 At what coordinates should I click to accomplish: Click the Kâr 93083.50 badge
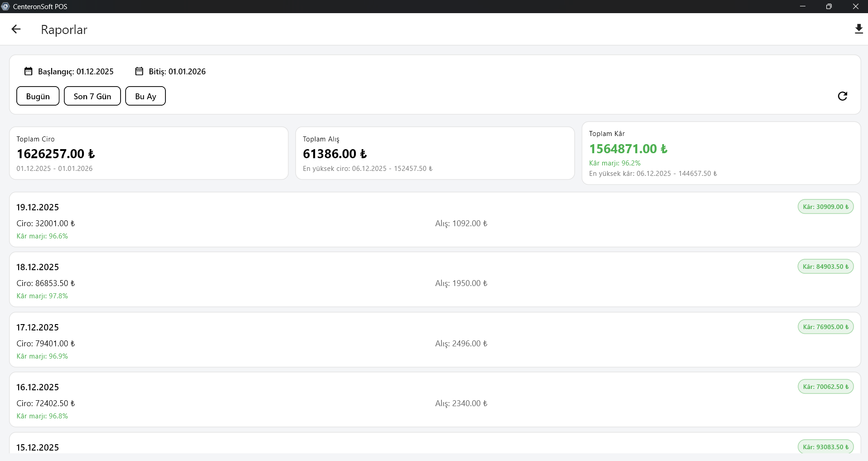pyautogui.click(x=825, y=447)
